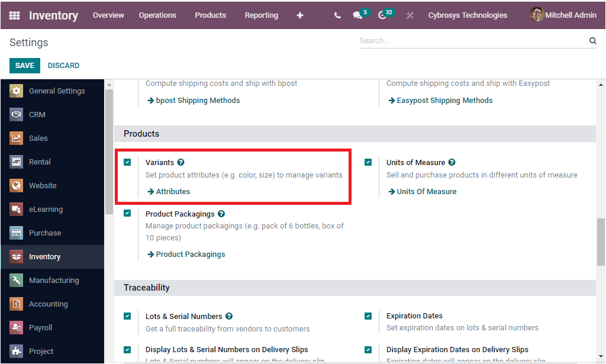
Task: Toggle the Product Packagings checkbox
Action: click(x=127, y=213)
